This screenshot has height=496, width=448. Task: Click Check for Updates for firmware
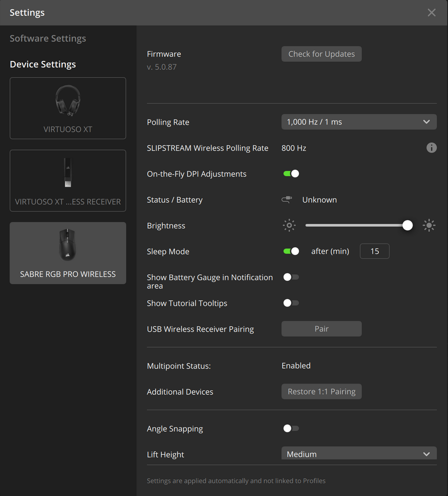point(321,54)
